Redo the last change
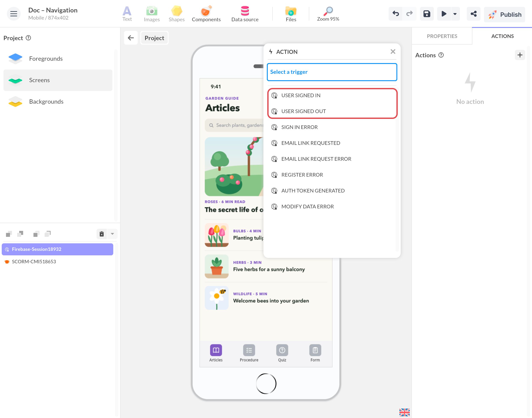This screenshot has width=532, height=418. (x=410, y=14)
